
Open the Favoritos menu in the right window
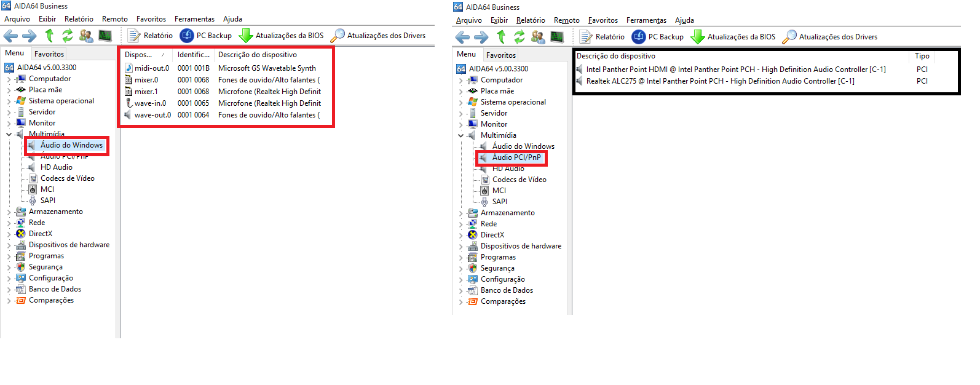(603, 20)
